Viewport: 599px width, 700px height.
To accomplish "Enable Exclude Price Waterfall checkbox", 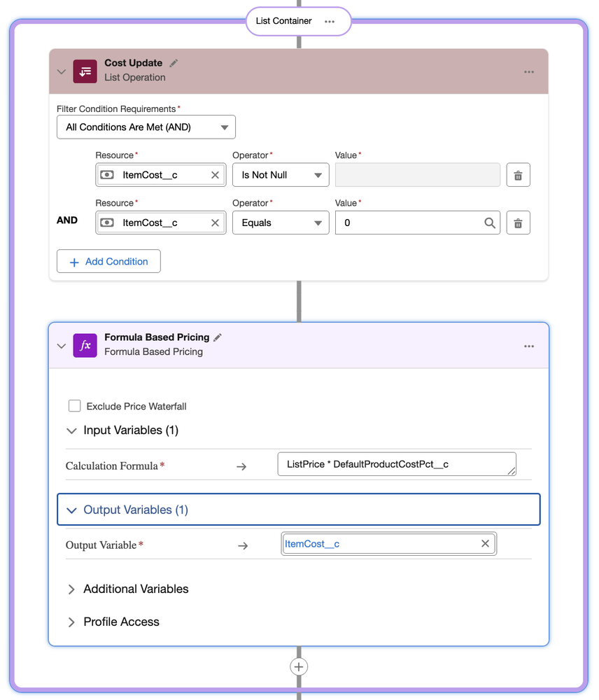I will tap(75, 406).
